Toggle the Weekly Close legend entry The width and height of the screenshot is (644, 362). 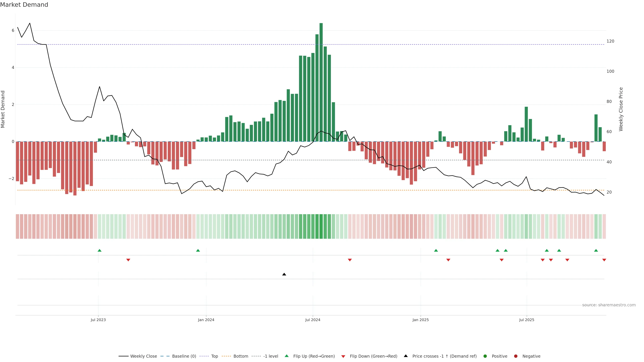click(x=144, y=356)
